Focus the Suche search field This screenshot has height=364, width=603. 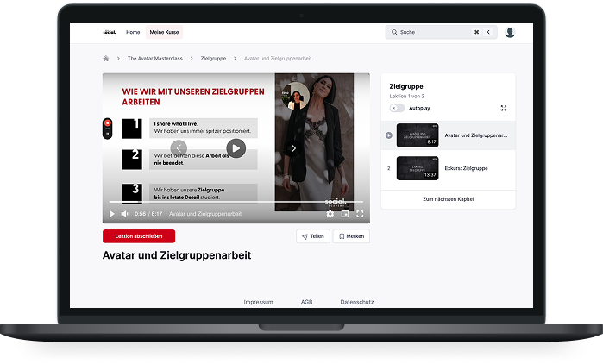pyautogui.click(x=441, y=32)
